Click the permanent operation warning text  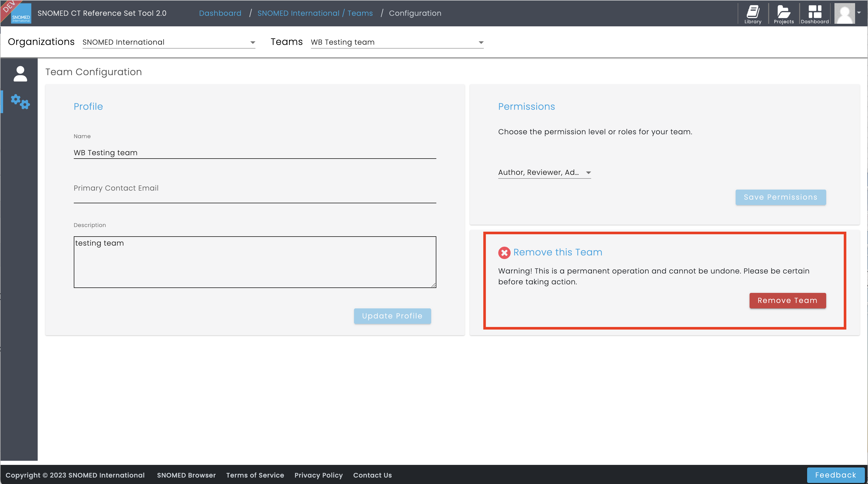(x=654, y=276)
